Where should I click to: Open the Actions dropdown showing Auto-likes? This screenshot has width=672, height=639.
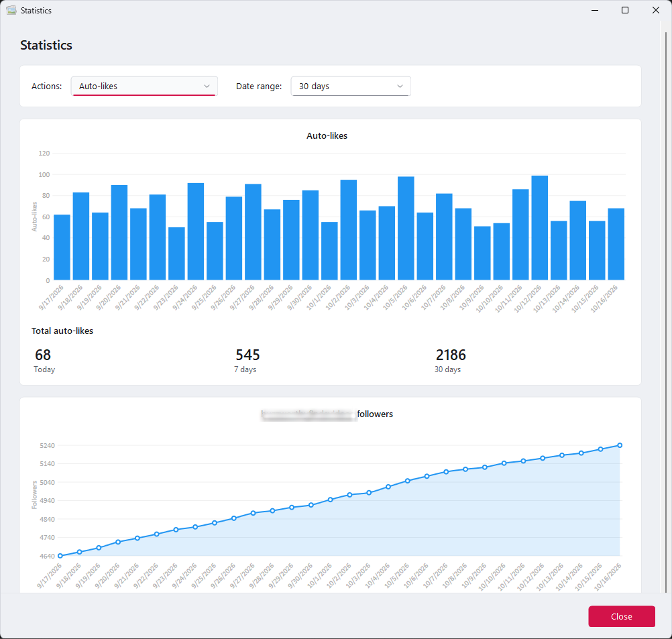[x=144, y=86]
